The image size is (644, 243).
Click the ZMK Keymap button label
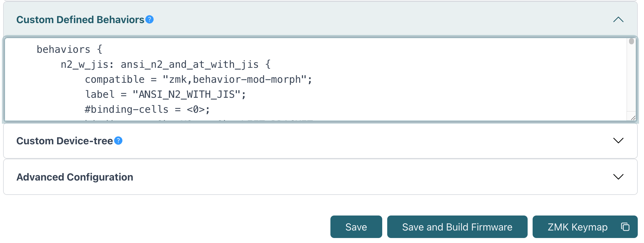point(577,227)
